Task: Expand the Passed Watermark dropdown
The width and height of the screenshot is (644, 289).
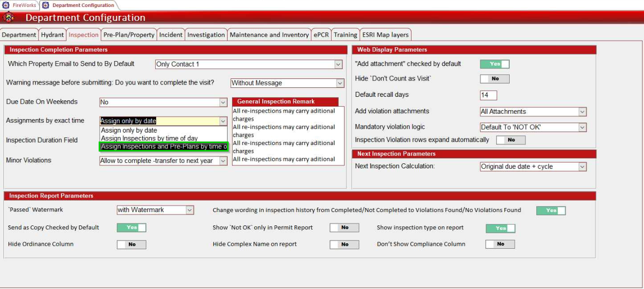Action: coord(189,210)
